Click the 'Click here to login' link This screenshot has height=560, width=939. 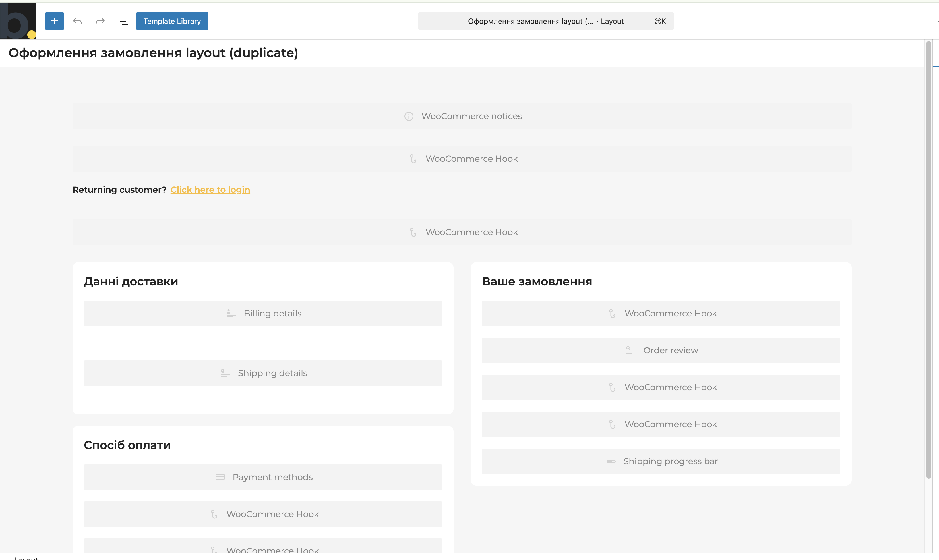[210, 190]
